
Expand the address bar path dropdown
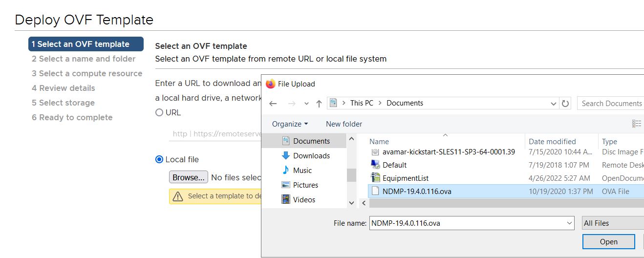[553, 104]
